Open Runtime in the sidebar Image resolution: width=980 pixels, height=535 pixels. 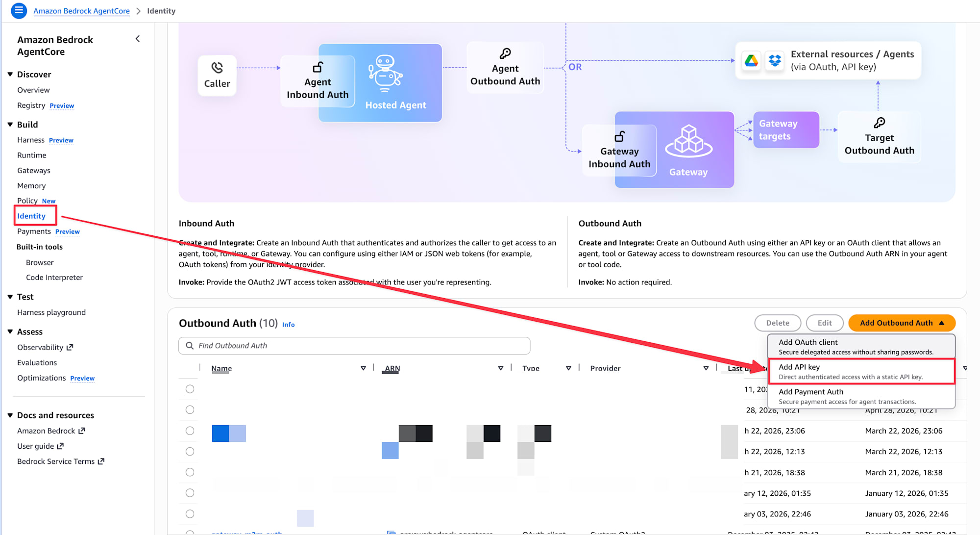[32, 155]
